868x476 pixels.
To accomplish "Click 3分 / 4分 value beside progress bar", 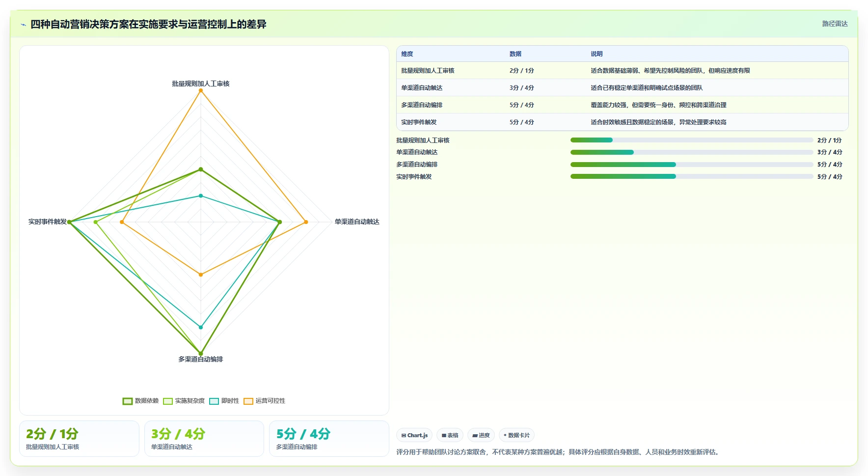I will point(830,152).
